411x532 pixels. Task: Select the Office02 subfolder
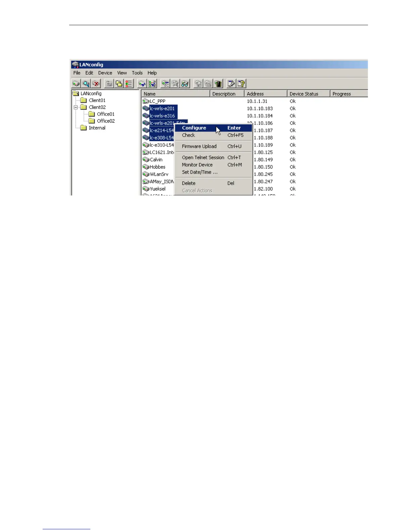[x=106, y=121]
